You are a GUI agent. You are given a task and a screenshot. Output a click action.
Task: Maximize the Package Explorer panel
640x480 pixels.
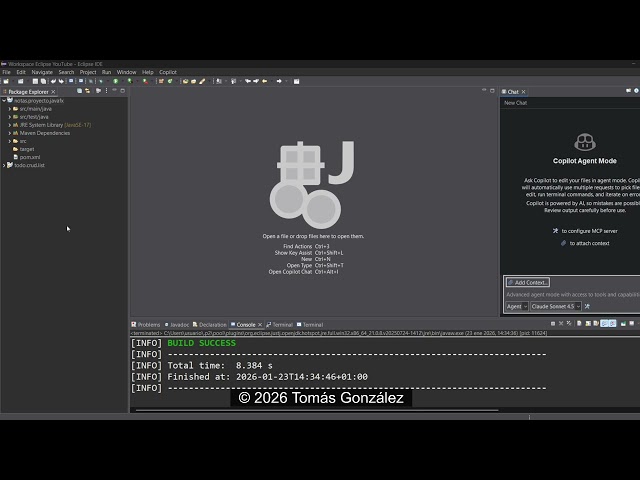coord(122,91)
